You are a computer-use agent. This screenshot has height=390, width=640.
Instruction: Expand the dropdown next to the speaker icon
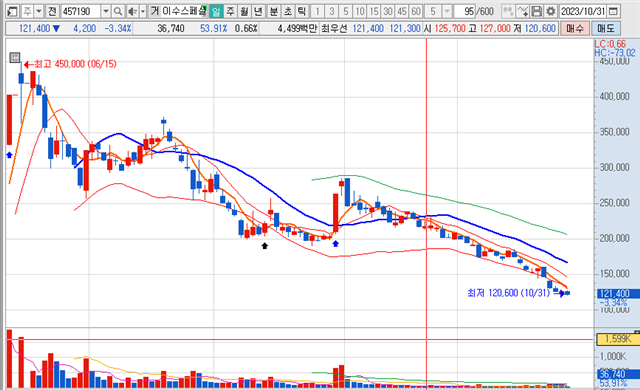pyautogui.click(x=143, y=11)
